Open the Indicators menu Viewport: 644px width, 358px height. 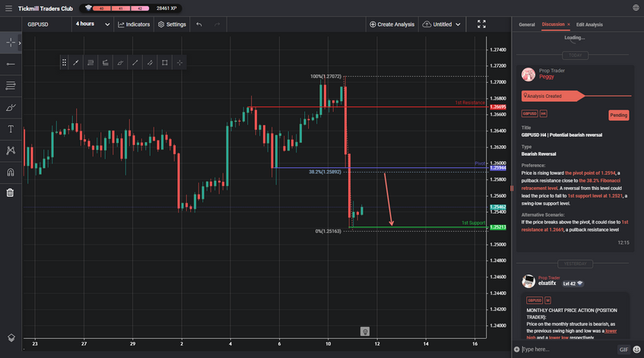[134, 24]
